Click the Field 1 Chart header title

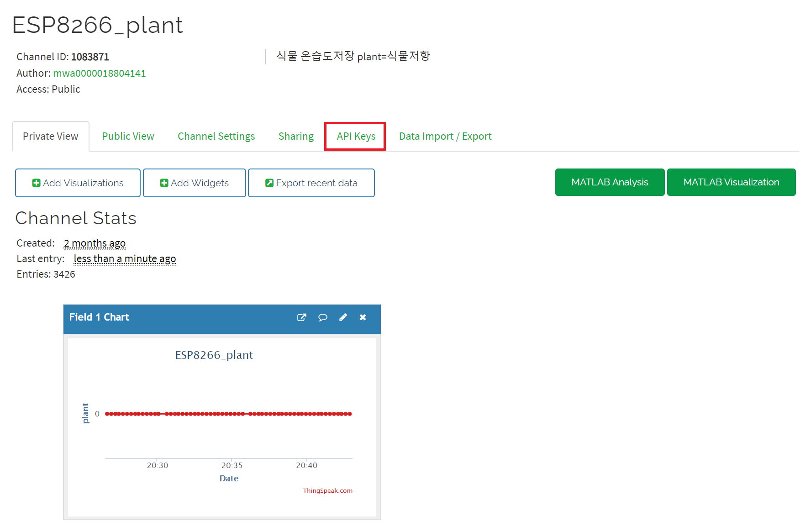(x=99, y=317)
